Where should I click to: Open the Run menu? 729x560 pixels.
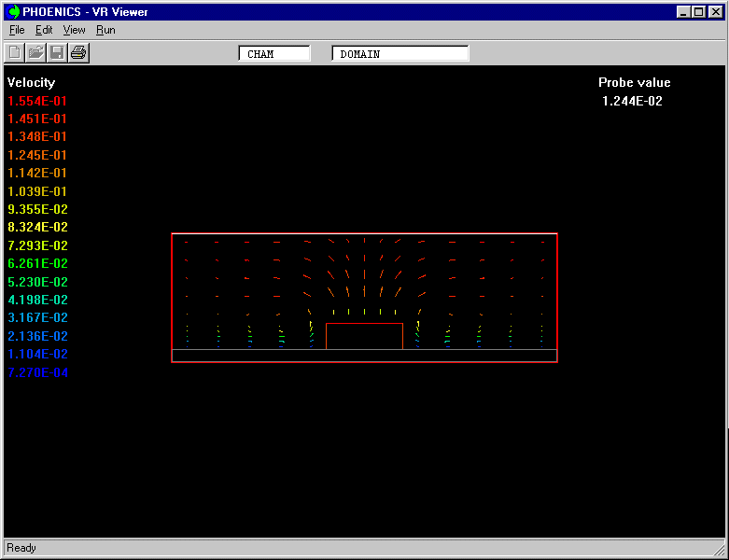(105, 30)
